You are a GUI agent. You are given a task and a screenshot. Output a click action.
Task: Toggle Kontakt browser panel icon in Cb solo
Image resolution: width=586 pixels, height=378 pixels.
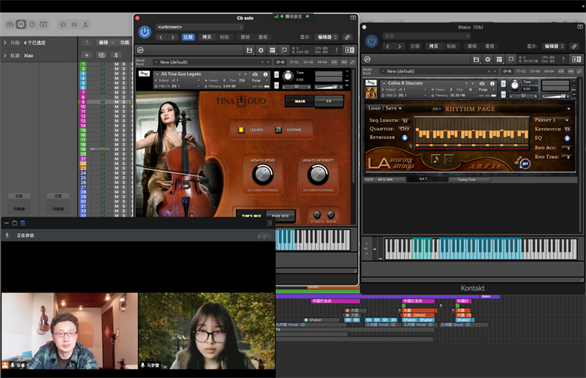click(x=349, y=50)
